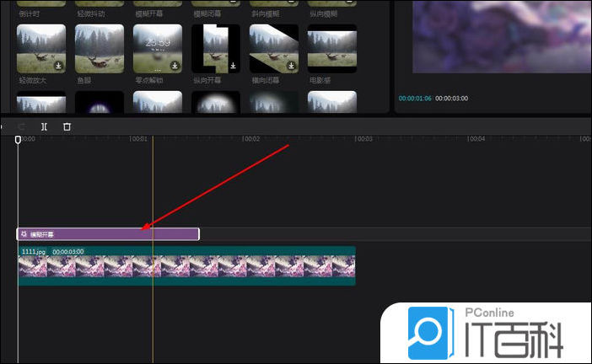
Task: Download the 纵向开幕 effect via its arrow icon
Action: [x=233, y=66]
